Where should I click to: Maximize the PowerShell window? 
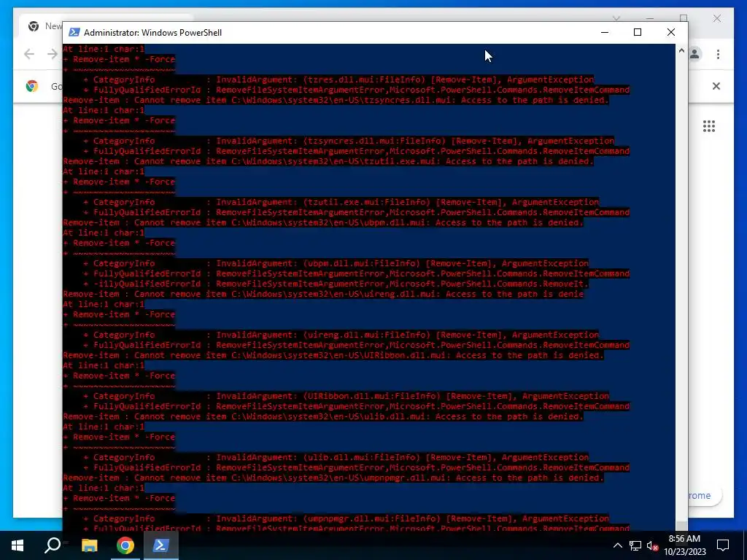pyautogui.click(x=638, y=32)
